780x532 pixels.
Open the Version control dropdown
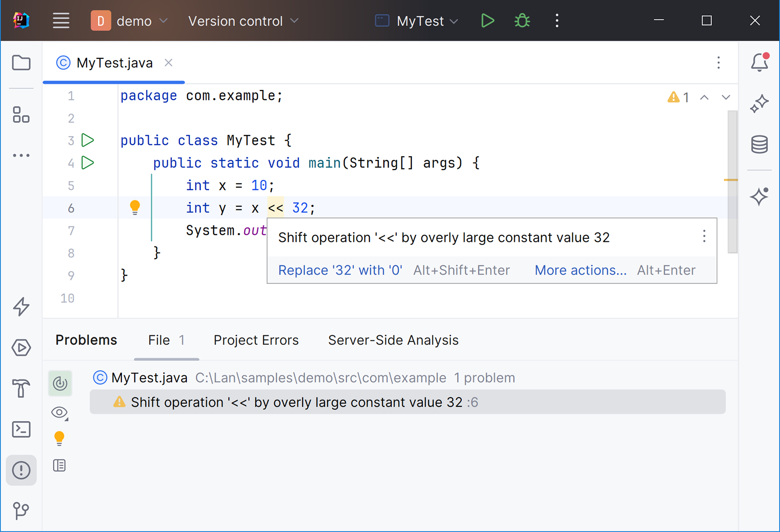(243, 21)
